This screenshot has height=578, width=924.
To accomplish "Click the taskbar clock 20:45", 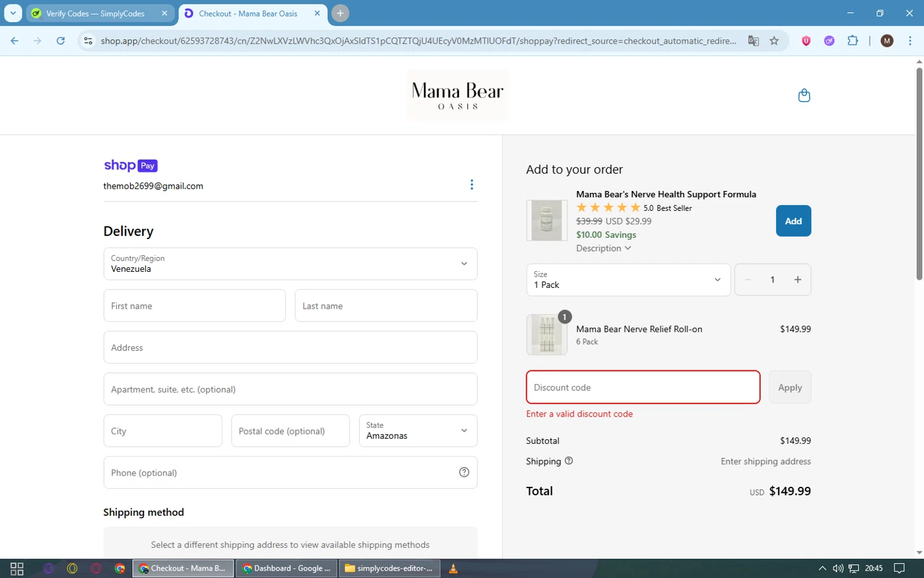I will click(873, 568).
